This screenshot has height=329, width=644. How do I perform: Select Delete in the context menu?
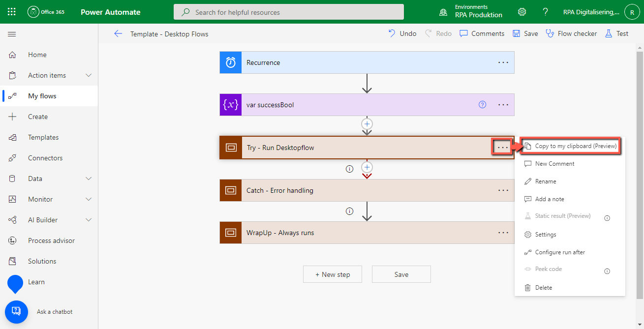pos(570,288)
